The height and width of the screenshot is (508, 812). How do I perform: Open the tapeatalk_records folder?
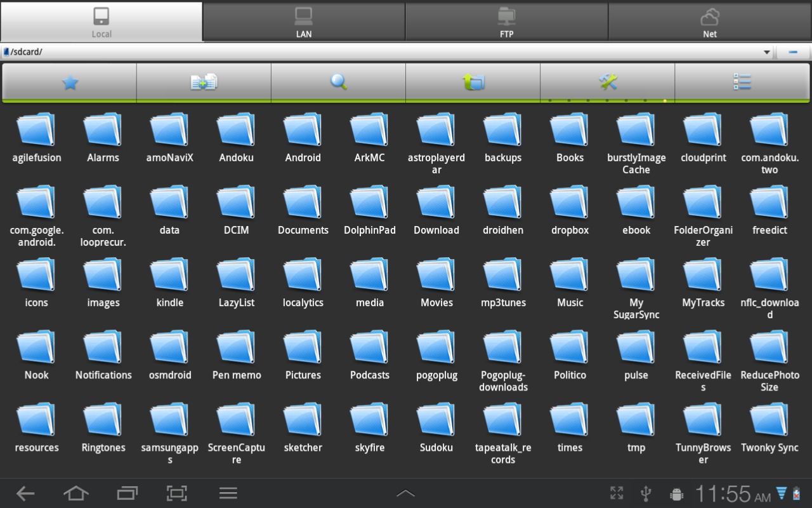503,433
